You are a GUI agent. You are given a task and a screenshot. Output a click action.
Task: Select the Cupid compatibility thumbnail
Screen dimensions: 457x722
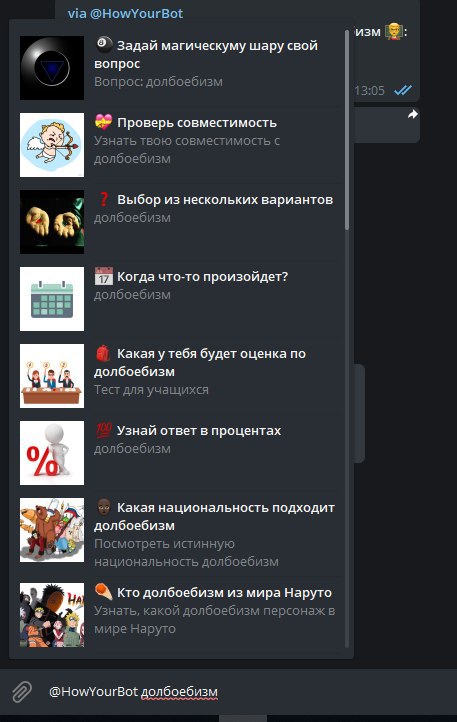[52, 145]
